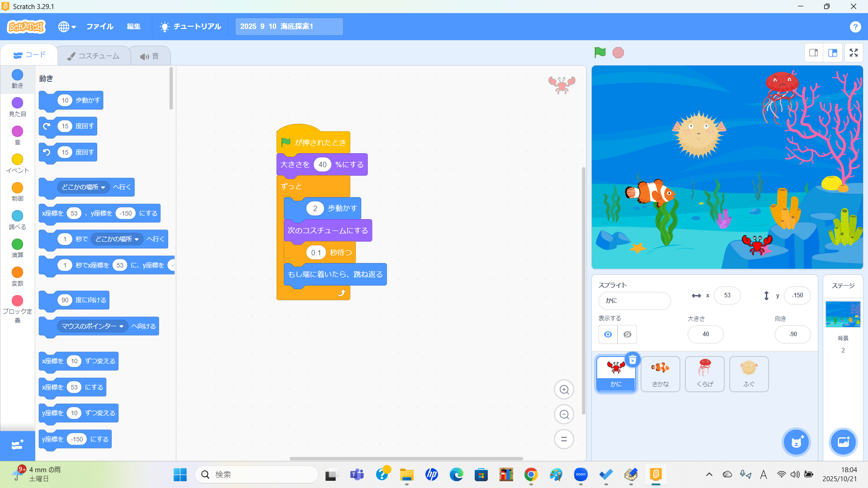Click the green flag to start
This screenshot has height=488, width=868.
600,53
